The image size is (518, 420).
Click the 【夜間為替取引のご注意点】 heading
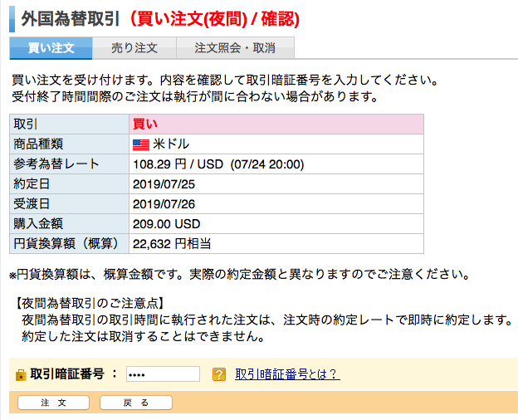click(x=90, y=303)
